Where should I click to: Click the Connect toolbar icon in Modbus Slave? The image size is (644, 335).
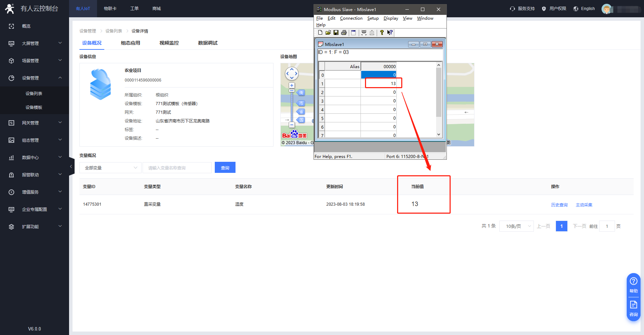coord(364,32)
